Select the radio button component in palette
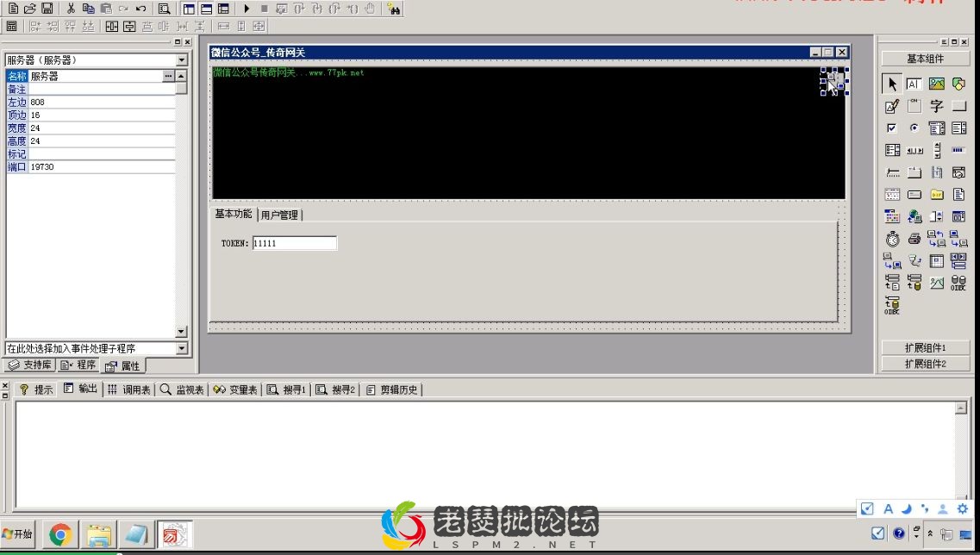Viewport: 980px width, 555px height. [x=914, y=128]
